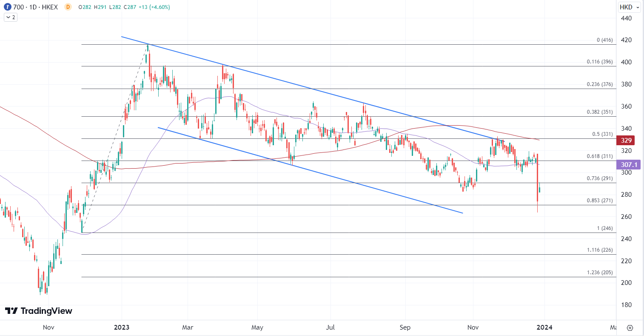
Task: Click the 440 price scale label
Action: 626,18
